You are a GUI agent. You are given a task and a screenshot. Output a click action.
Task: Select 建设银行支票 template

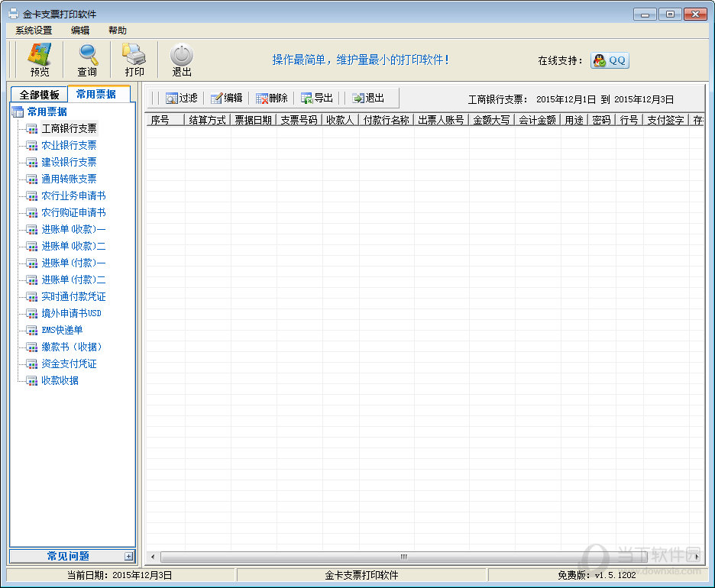[69, 162]
